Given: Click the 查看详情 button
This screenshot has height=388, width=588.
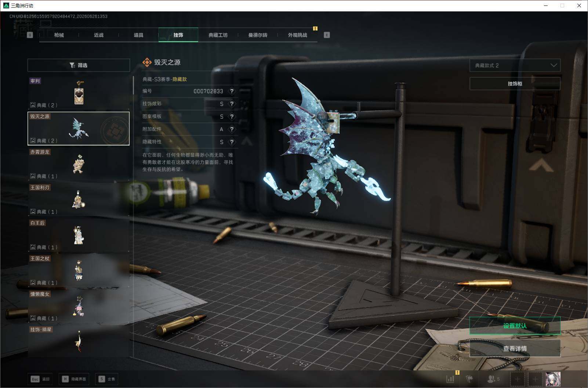Looking at the screenshot, I should 515,348.
